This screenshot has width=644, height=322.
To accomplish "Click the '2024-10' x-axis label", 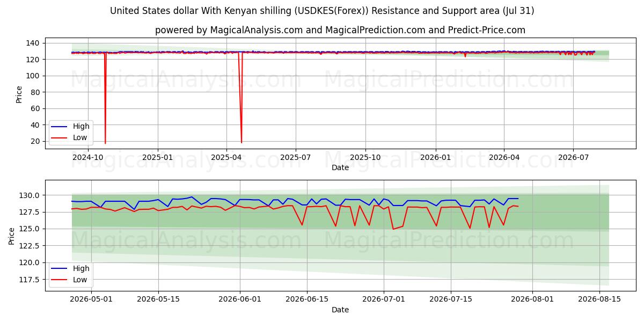I will click(88, 157).
